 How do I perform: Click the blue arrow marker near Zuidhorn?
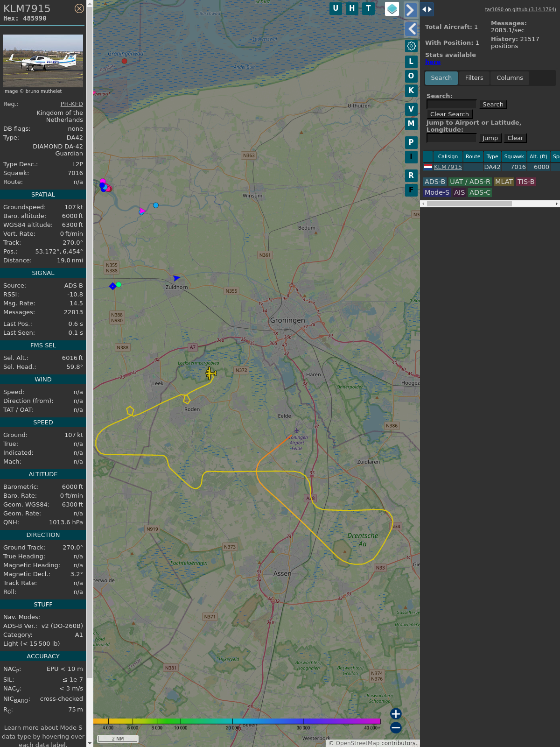click(176, 278)
